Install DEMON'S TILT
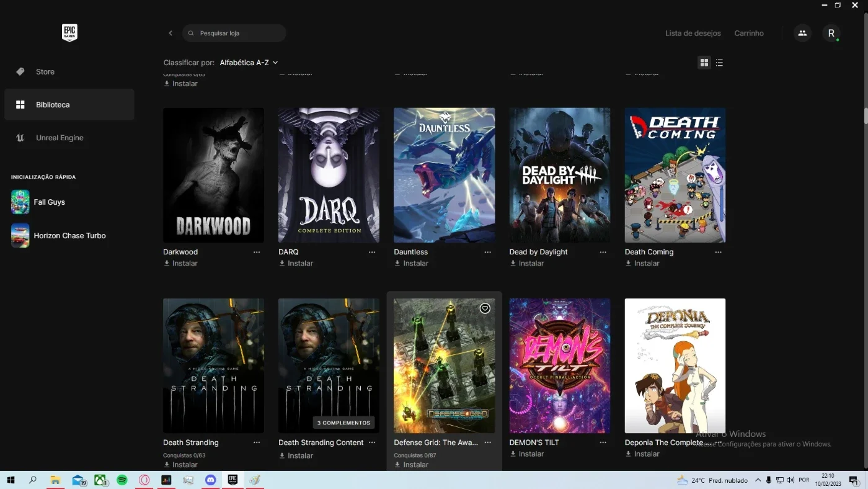 tap(526, 454)
